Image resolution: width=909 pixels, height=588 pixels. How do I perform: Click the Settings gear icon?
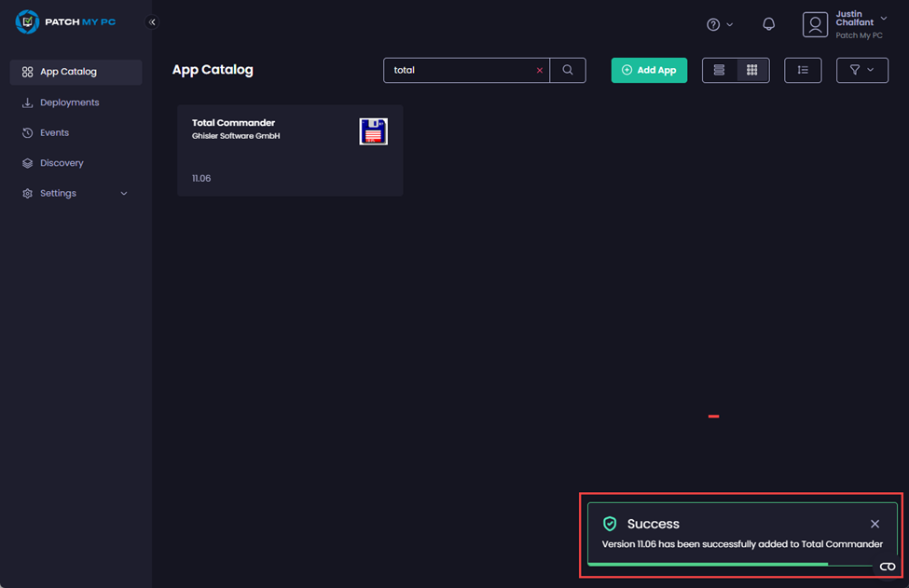[27, 193]
